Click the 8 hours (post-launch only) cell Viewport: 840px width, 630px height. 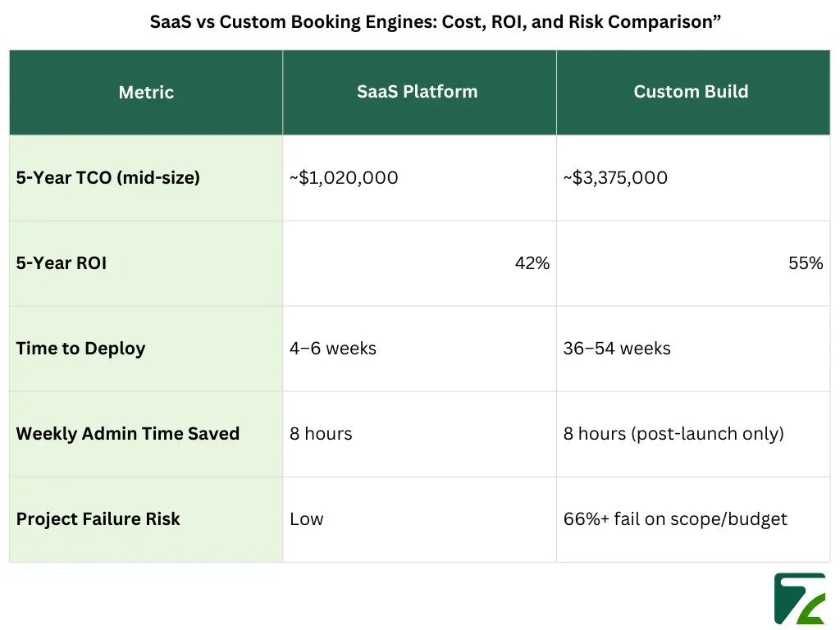click(x=673, y=434)
